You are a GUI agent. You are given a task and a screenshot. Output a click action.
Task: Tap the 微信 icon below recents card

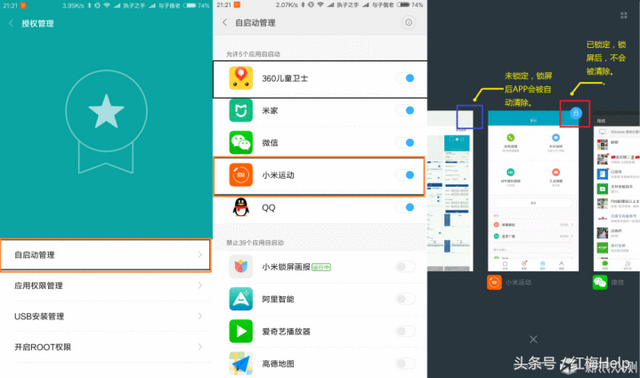(x=600, y=282)
